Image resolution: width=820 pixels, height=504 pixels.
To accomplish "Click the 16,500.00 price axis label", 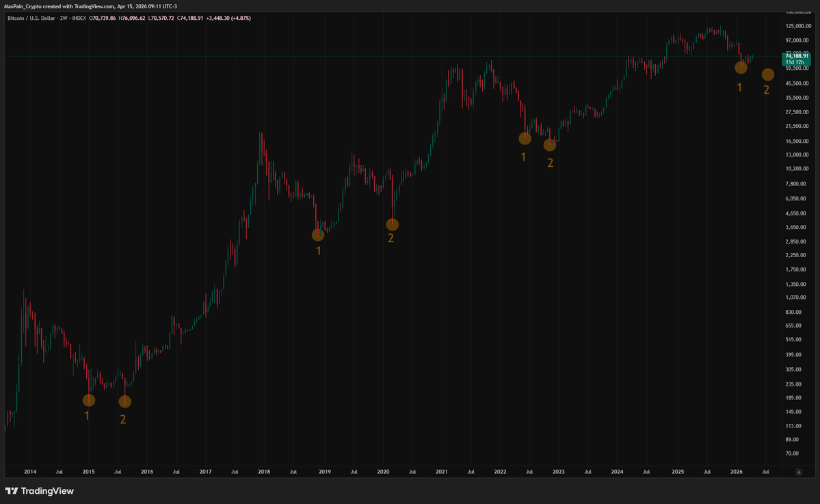I will pos(797,141).
